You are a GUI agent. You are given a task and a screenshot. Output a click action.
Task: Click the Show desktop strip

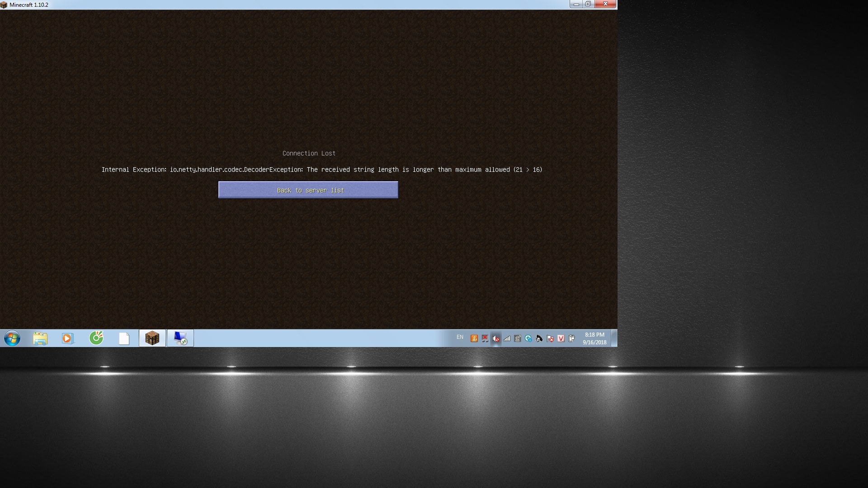[614, 338]
